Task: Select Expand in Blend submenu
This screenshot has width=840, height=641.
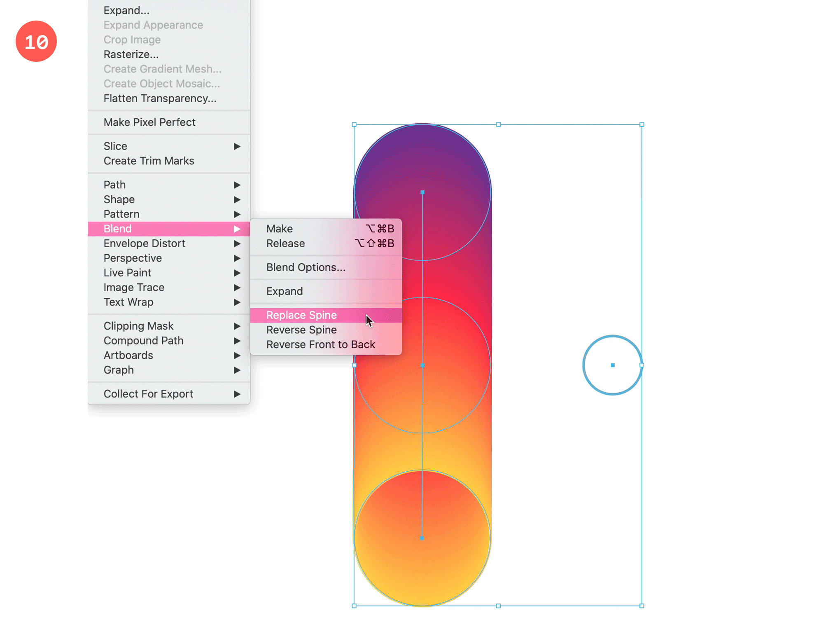Action: tap(284, 291)
